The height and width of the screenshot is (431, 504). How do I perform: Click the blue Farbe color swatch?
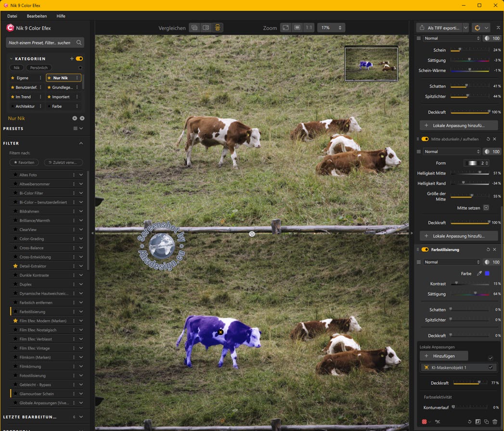click(487, 274)
